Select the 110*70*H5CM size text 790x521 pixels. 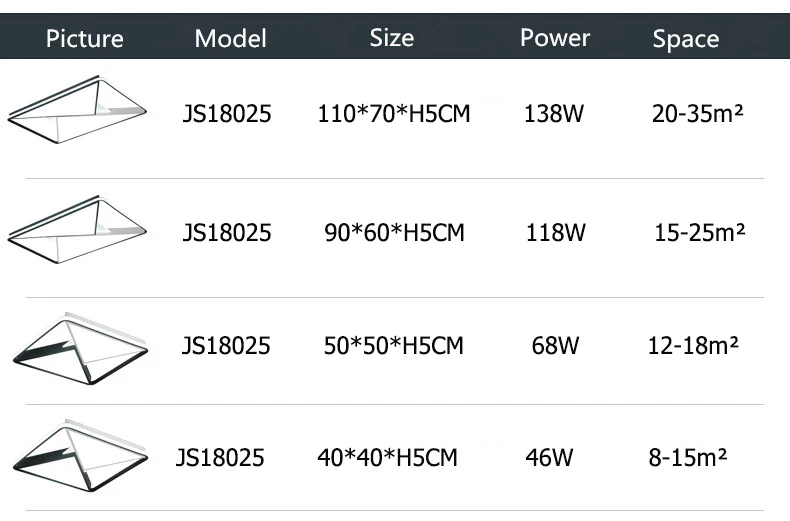click(x=394, y=114)
